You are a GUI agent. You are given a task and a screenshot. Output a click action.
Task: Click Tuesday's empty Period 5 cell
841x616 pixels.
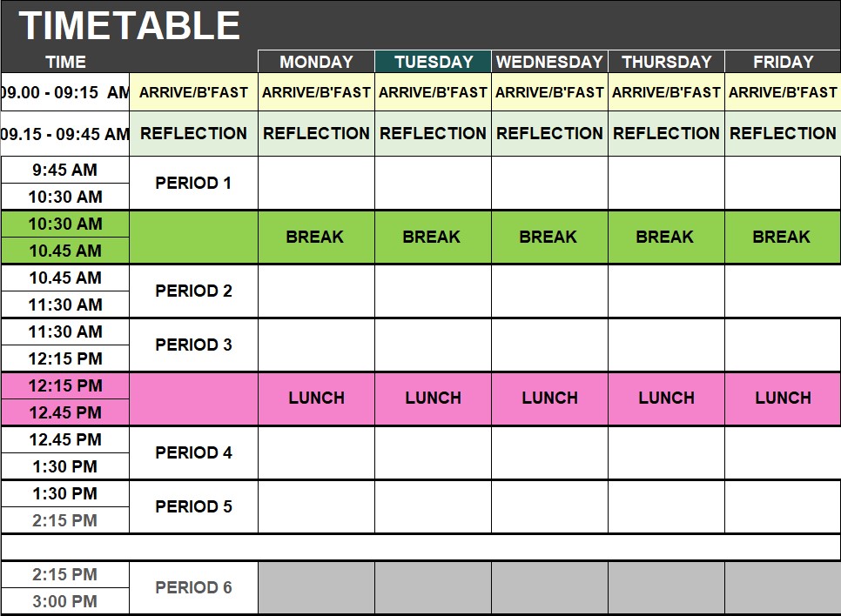point(433,506)
